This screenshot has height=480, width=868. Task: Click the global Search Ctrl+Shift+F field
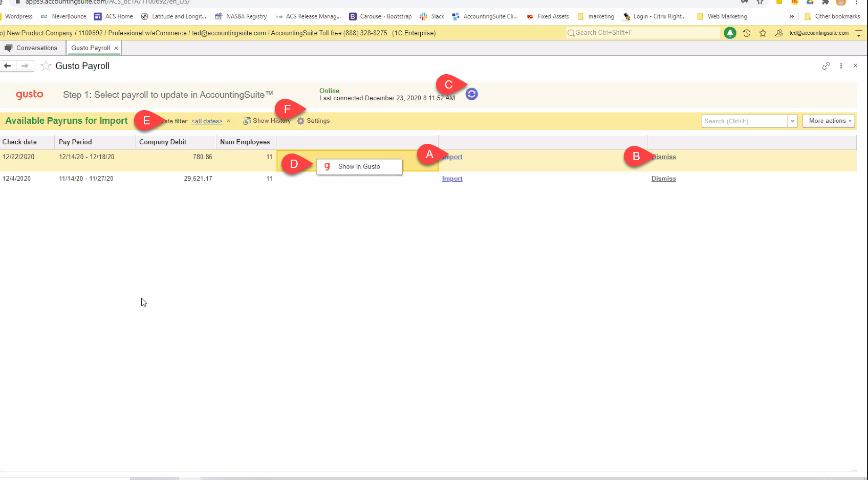[x=643, y=33]
